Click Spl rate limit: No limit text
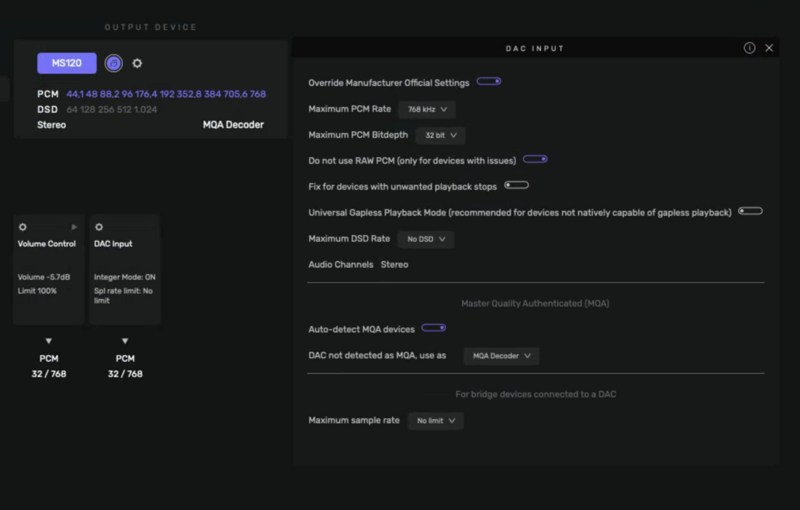 [x=123, y=296]
